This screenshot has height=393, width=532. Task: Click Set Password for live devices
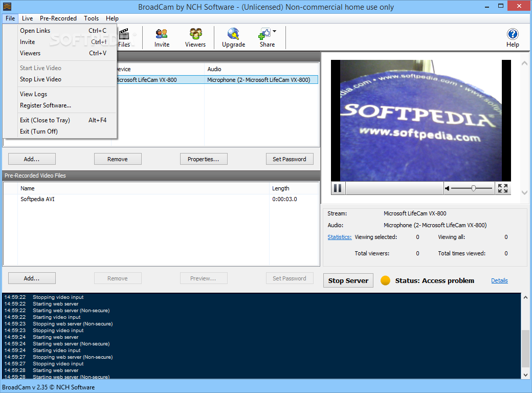290,159
